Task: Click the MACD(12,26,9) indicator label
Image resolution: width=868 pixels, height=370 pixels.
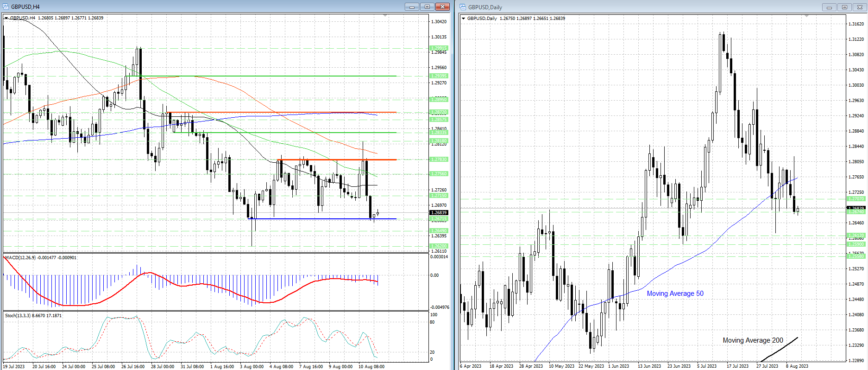Action: [x=41, y=257]
